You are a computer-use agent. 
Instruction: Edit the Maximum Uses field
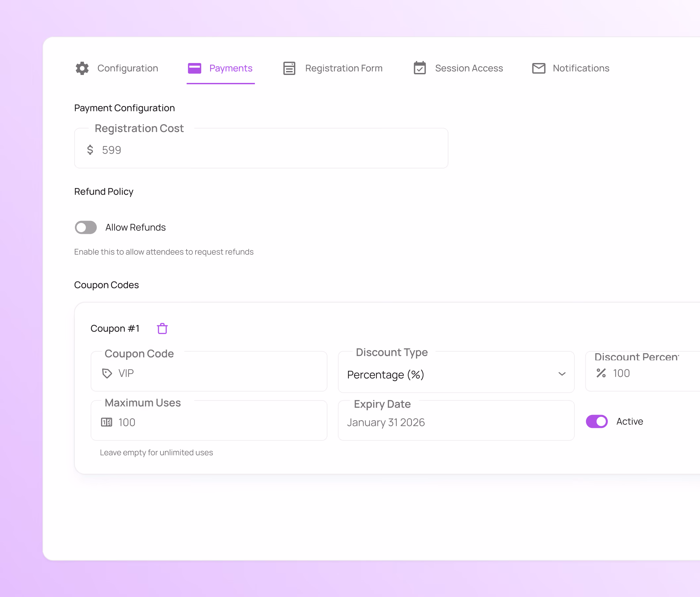coord(209,421)
